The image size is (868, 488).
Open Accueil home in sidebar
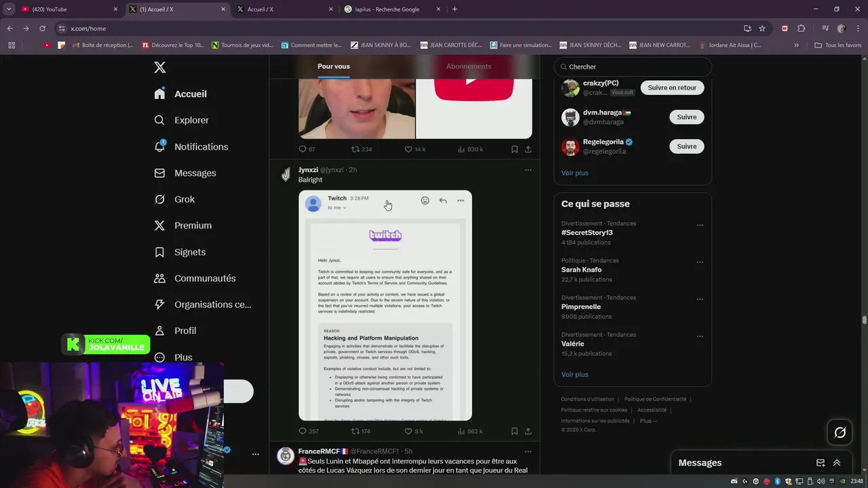pyautogui.click(x=180, y=94)
